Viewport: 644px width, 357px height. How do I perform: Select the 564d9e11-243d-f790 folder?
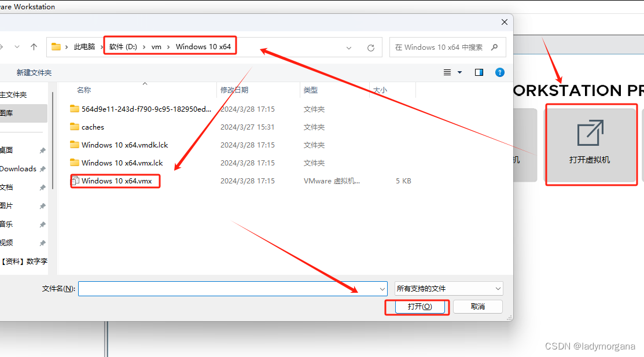click(x=146, y=109)
